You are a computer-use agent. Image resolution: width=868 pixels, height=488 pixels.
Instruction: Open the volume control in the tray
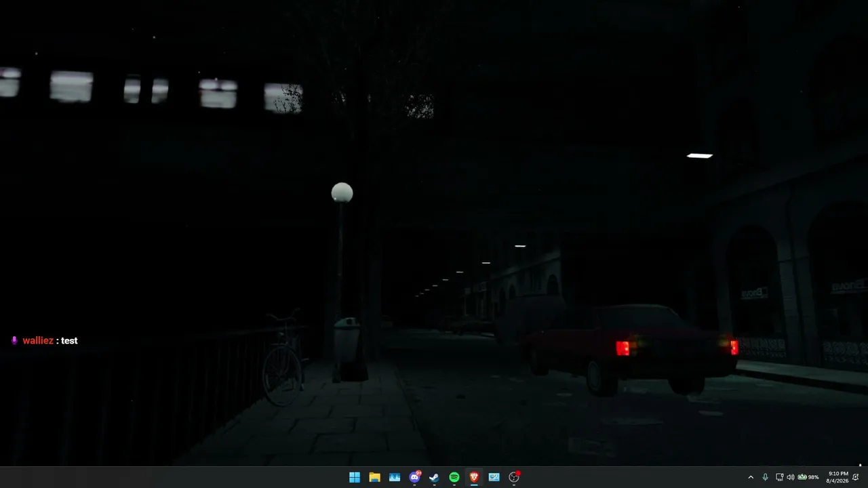tap(791, 477)
